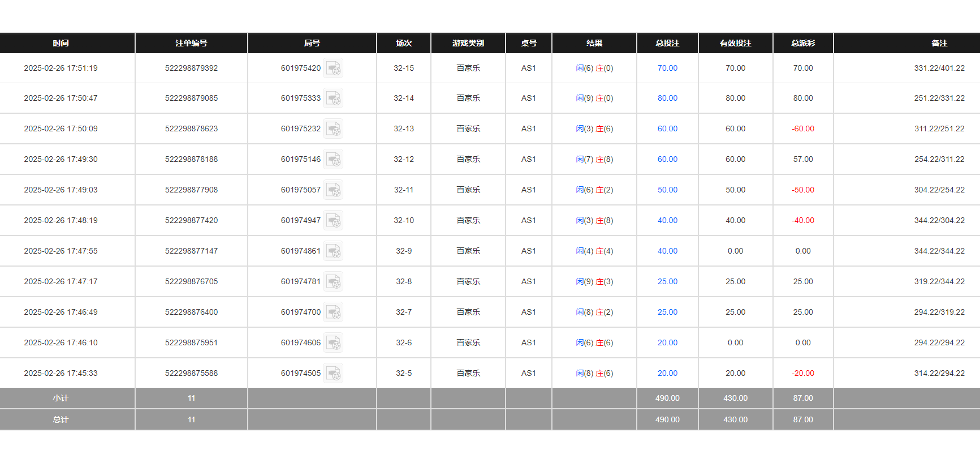Click replay icon for round 601974606
980x454 pixels.
pos(333,343)
